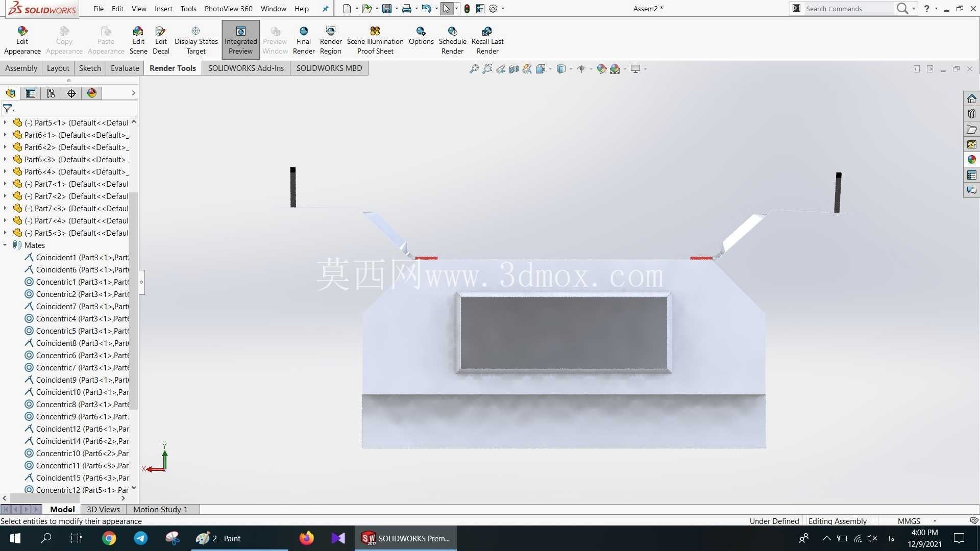
Task: Click the Print icon in the toolbar
Action: click(x=407, y=9)
